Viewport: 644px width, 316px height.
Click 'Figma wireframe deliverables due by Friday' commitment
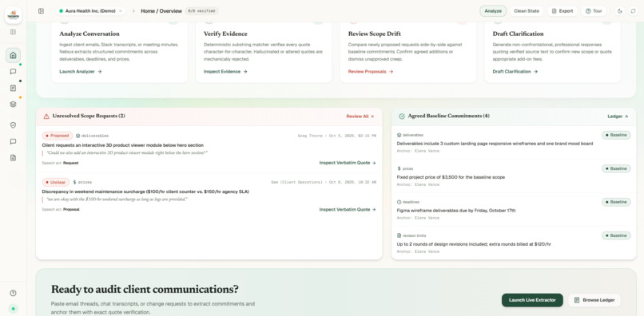point(456,211)
